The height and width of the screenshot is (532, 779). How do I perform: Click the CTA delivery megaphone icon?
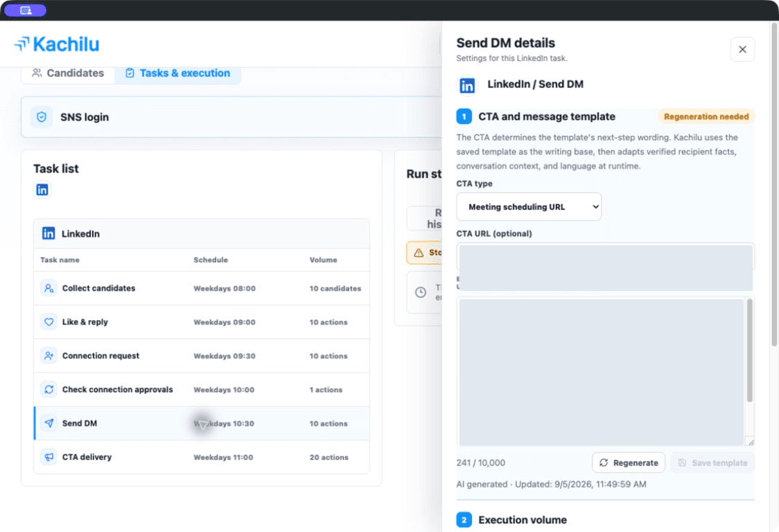click(49, 457)
